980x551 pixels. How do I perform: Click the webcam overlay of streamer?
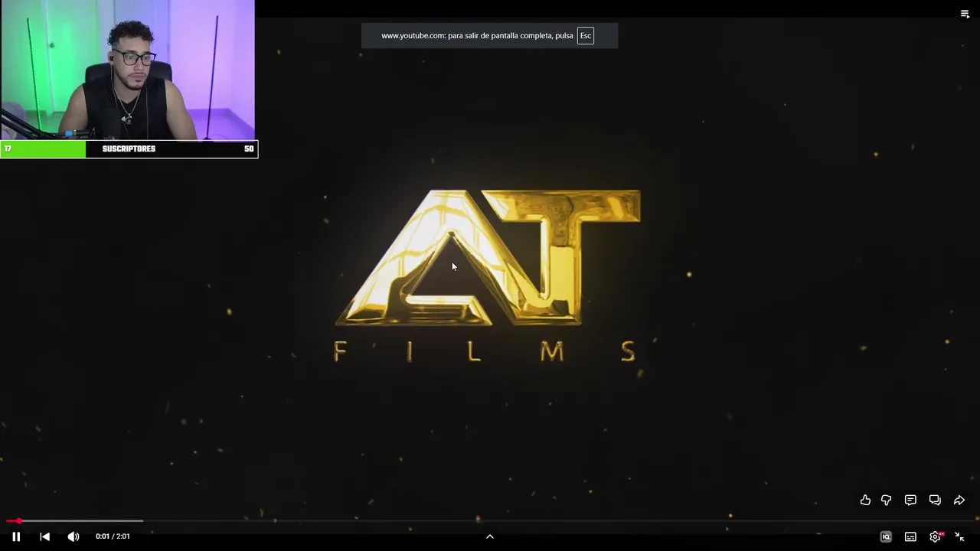127,70
